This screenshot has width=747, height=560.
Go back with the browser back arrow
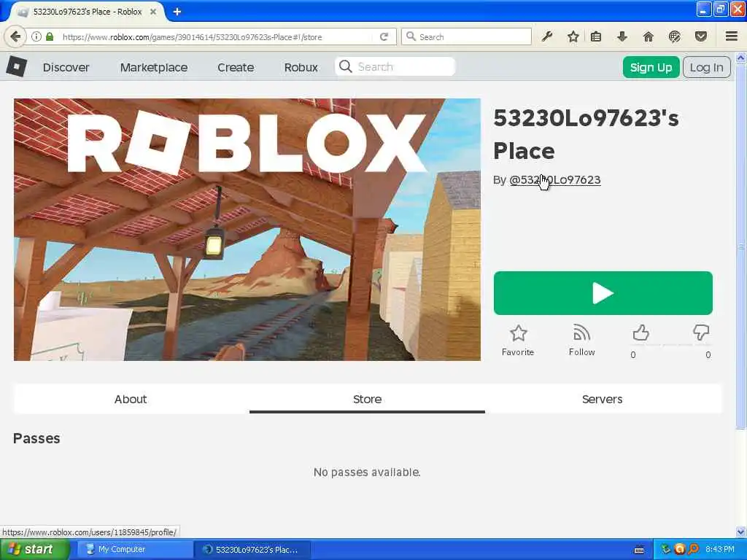point(15,36)
